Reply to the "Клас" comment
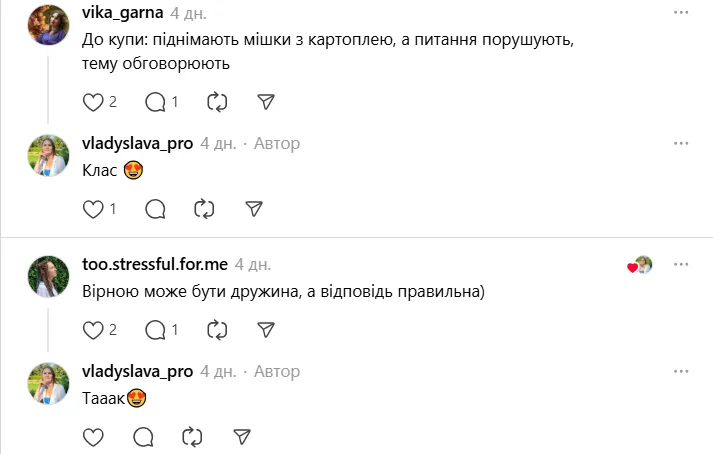The image size is (713, 454). (155, 209)
